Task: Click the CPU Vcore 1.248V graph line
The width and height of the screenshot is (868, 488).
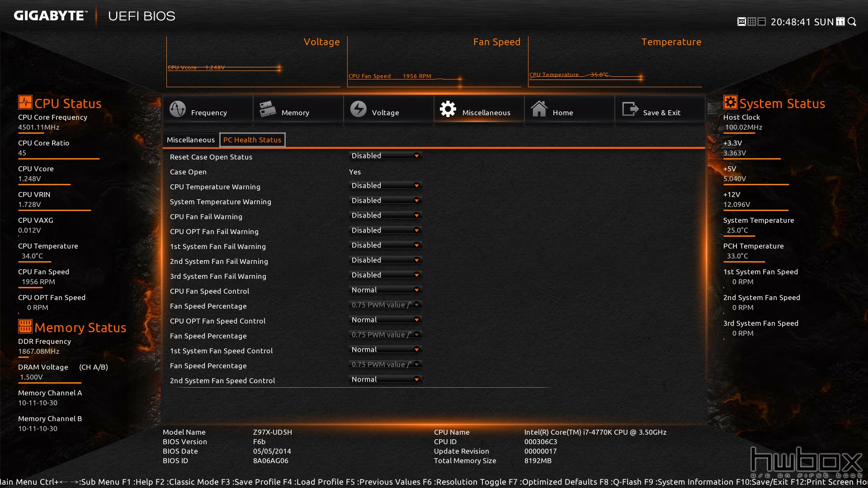Action: tap(225, 68)
